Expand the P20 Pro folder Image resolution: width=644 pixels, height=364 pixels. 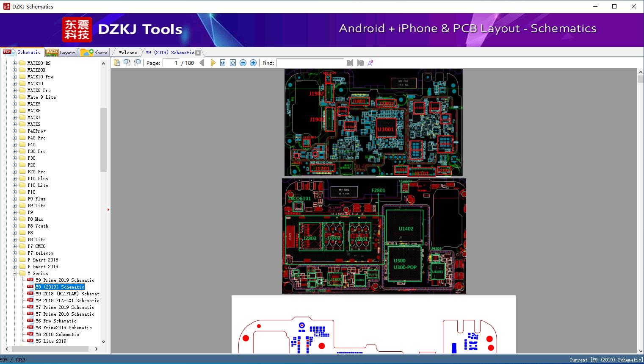click(14, 172)
